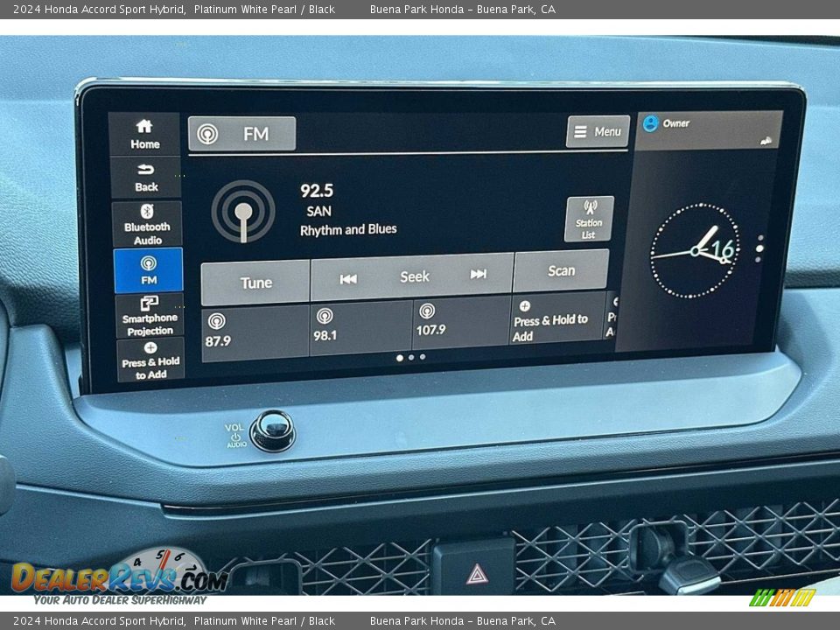Screen dimensions: 840x630
Task: Tap the Owner profile icon
Action: pos(650,123)
